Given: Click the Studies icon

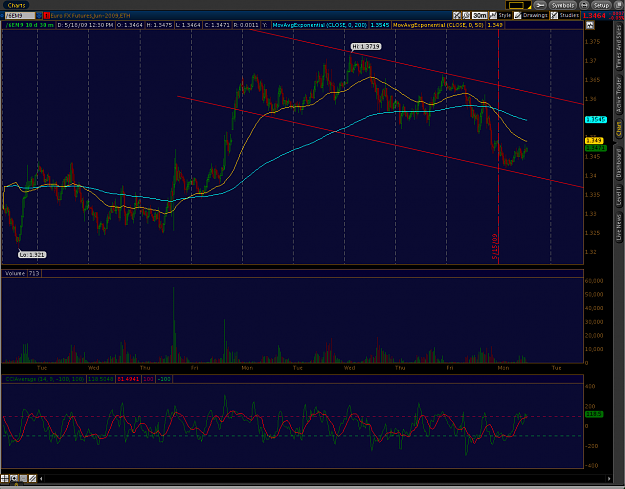Looking at the screenshot, I should tap(554, 16).
